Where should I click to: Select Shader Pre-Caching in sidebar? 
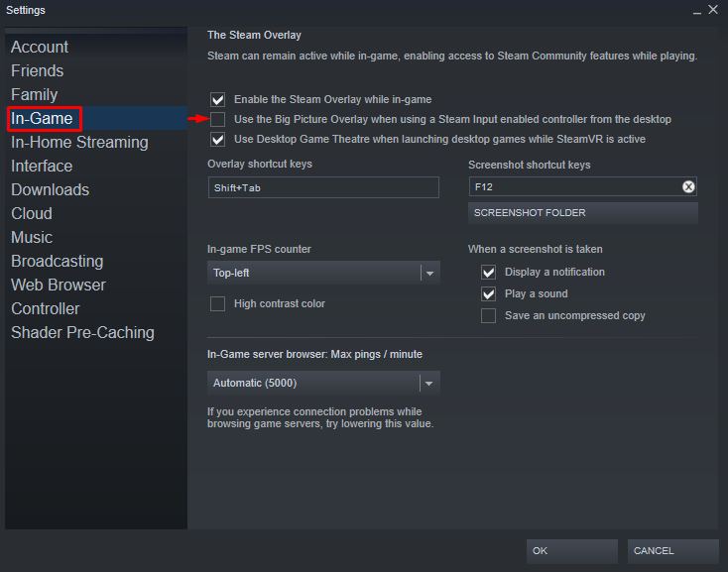click(82, 332)
